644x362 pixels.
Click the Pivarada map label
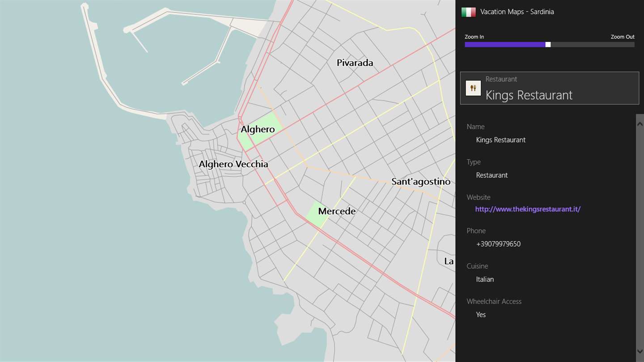point(355,63)
